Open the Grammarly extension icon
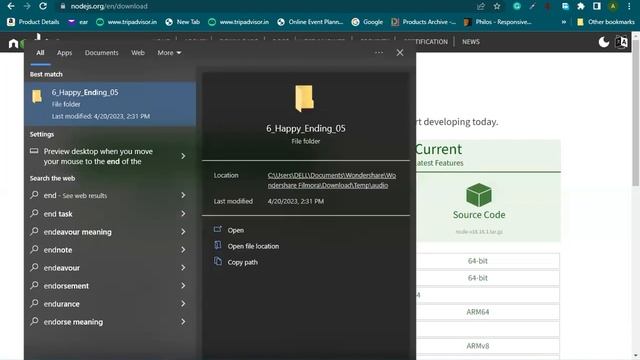Image resolution: width=640 pixels, height=360 pixels. pyautogui.click(x=517, y=6)
